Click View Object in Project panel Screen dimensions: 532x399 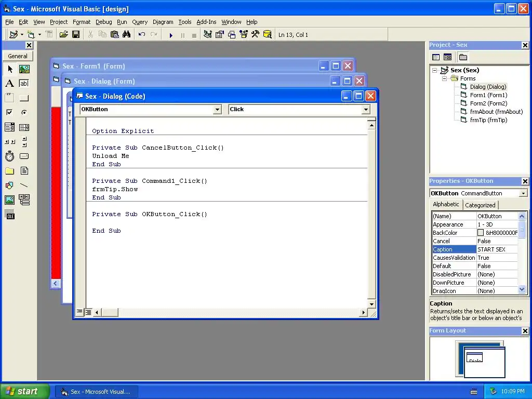coord(447,57)
